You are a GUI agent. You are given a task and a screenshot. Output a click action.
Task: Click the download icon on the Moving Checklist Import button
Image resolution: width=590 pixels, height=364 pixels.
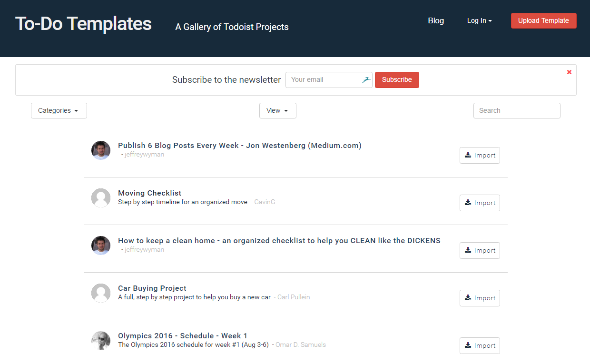pyautogui.click(x=467, y=203)
